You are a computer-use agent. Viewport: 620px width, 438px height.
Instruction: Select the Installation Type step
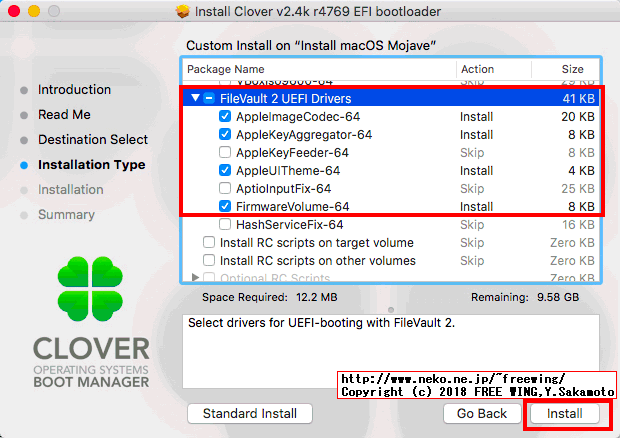pyautogui.click(x=91, y=164)
